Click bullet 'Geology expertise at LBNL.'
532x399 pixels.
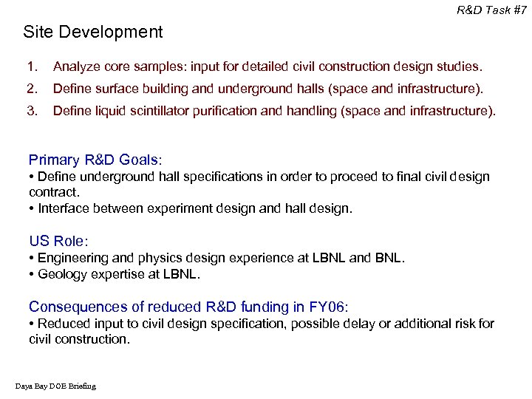point(115,274)
